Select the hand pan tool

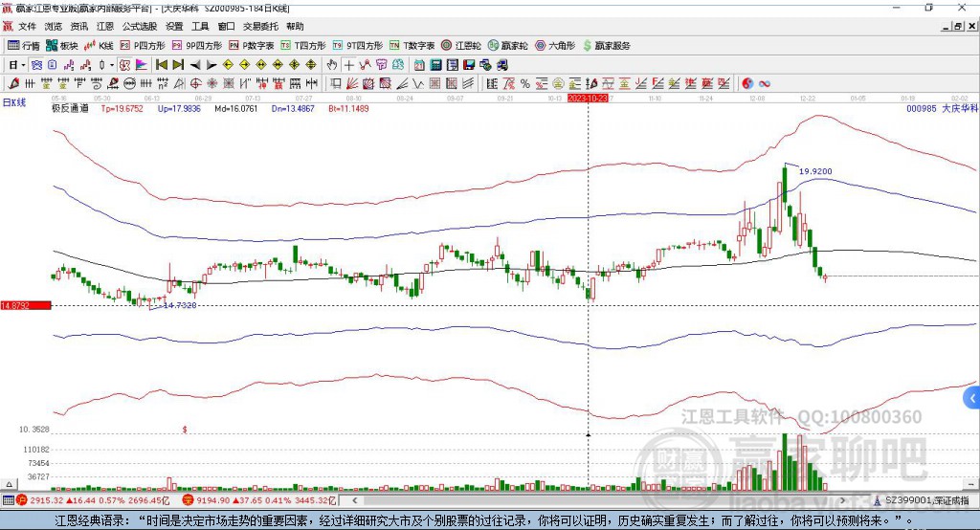tap(332, 65)
